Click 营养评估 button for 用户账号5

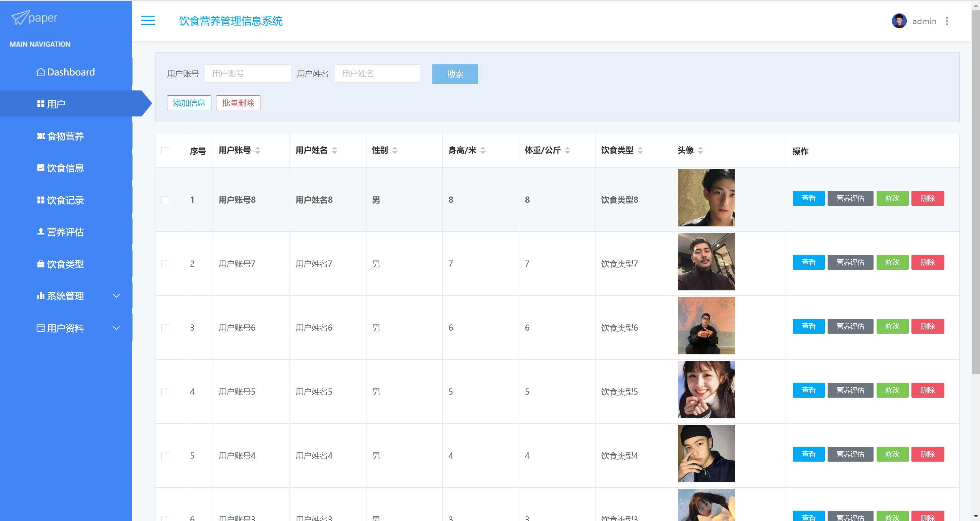850,390
